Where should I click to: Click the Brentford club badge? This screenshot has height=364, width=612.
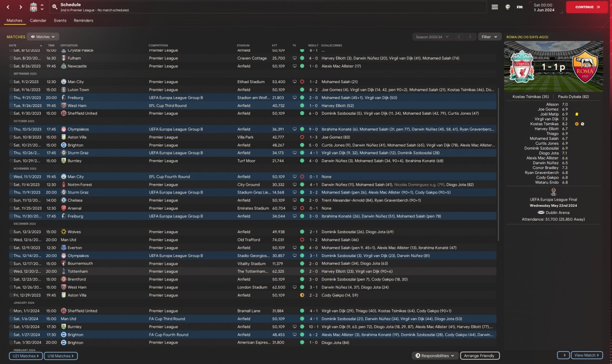click(64, 279)
